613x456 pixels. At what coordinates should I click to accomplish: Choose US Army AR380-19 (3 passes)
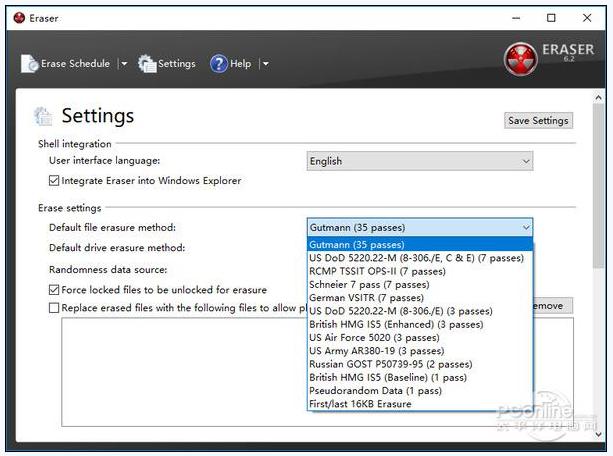pyautogui.click(x=420, y=351)
